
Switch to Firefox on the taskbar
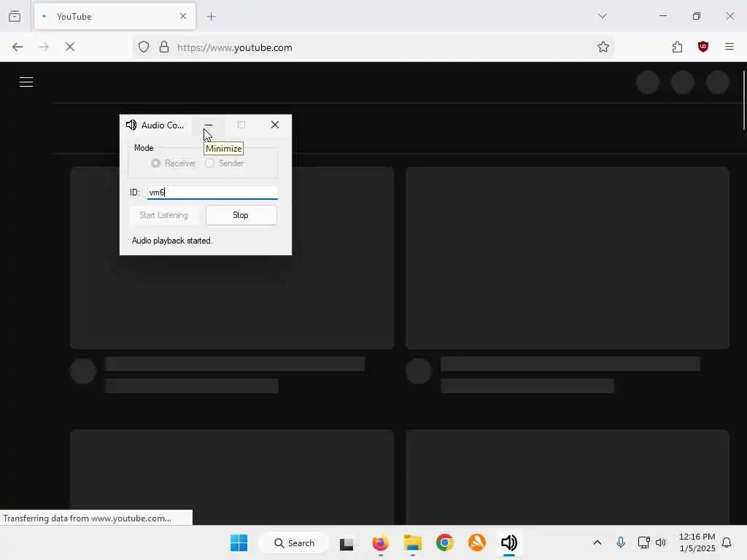pos(380,542)
